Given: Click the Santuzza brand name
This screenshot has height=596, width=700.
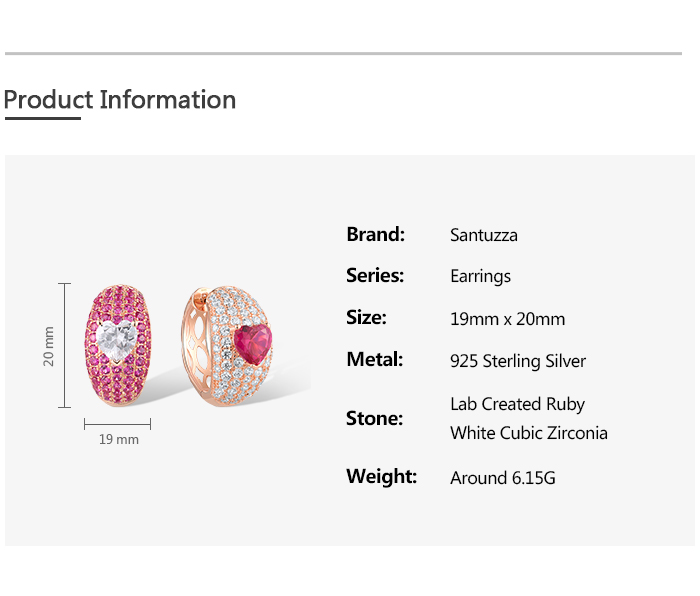Looking at the screenshot, I should click(x=484, y=235).
